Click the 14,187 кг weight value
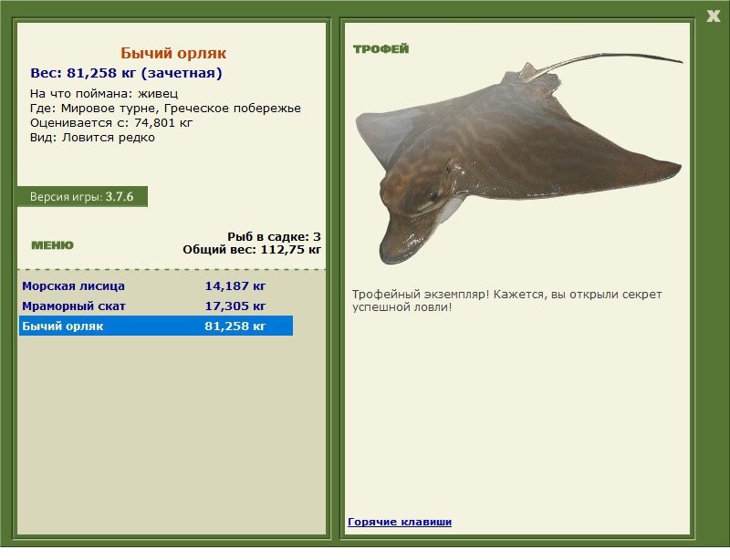 [x=235, y=285]
